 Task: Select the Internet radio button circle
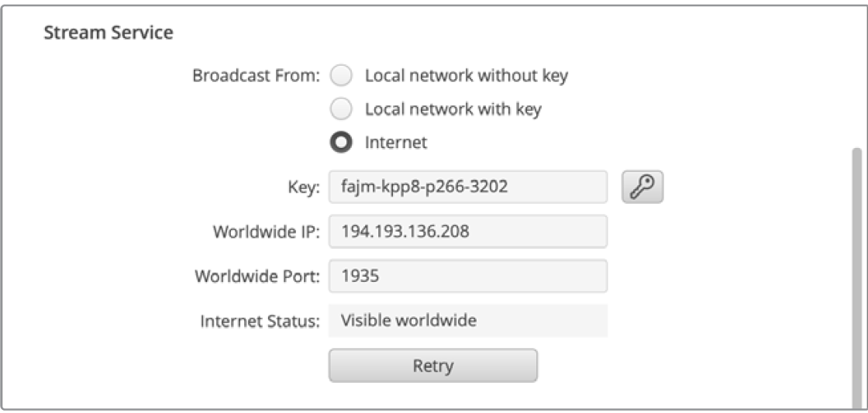click(342, 143)
